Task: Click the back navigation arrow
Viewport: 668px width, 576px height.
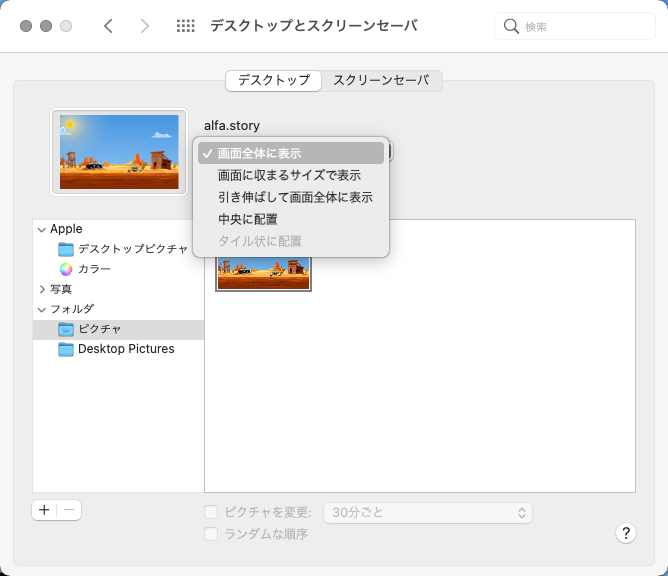Action: click(108, 26)
